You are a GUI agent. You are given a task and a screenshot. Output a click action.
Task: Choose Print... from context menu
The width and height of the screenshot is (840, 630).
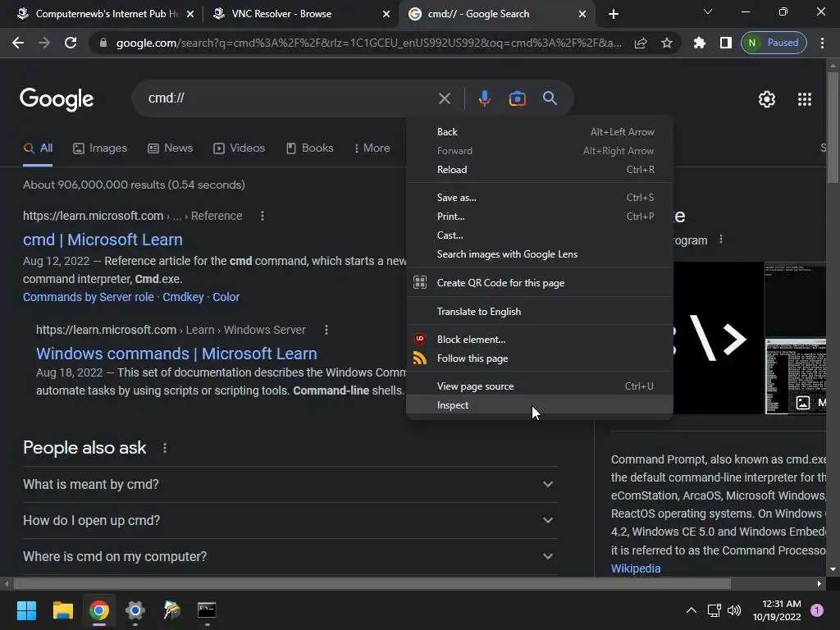(x=540, y=217)
